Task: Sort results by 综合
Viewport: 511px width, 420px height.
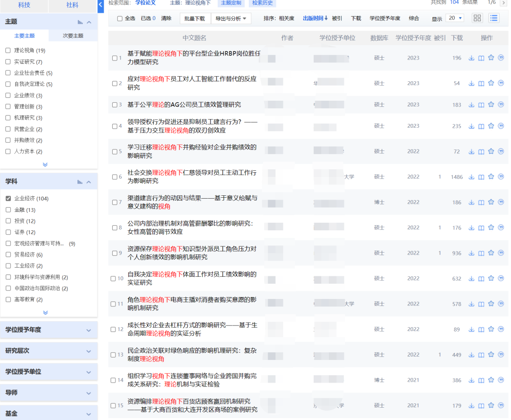Action: click(414, 18)
